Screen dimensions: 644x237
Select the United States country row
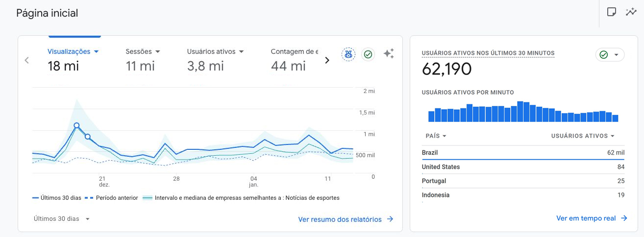pyautogui.click(x=523, y=167)
